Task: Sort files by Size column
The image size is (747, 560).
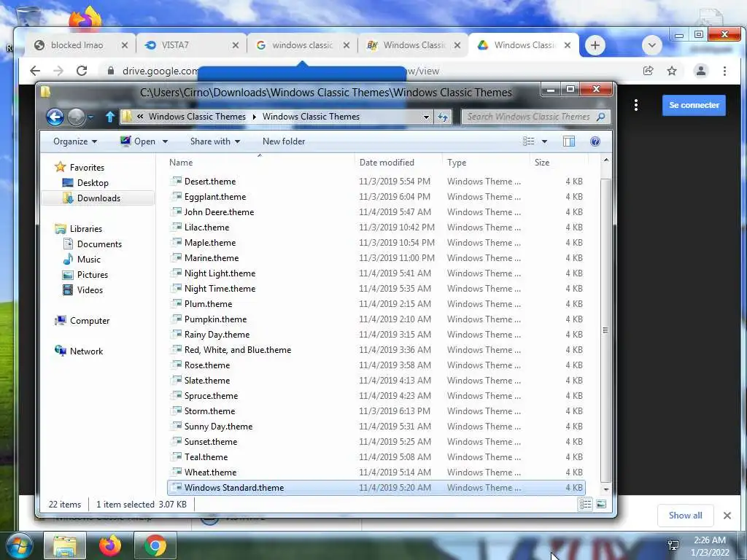Action: [558, 163]
